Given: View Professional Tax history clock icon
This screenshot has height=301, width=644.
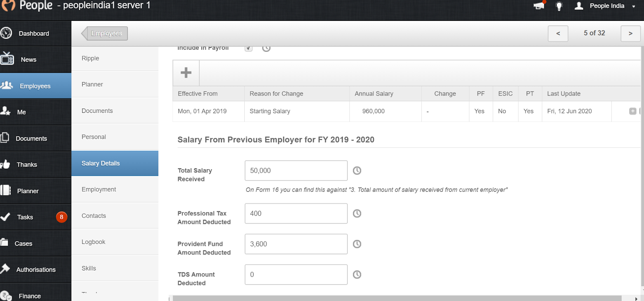Looking at the screenshot, I should [x=357, y=213].
